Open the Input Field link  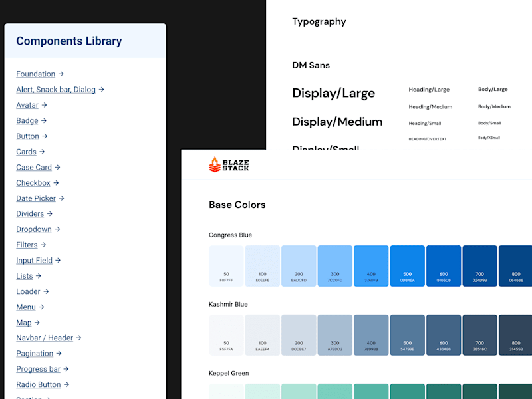pyautogui.click(x=35, y=261)
